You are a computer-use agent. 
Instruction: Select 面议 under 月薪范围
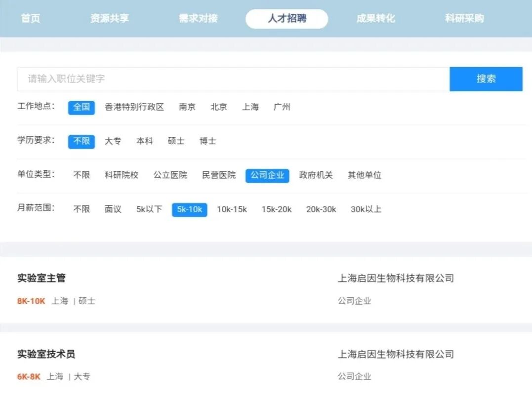(x=113, y=209)
